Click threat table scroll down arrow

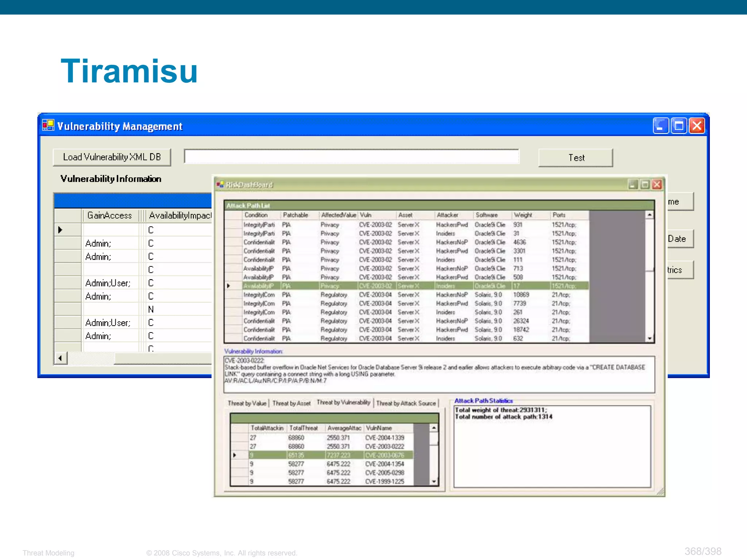pos(434,481)
